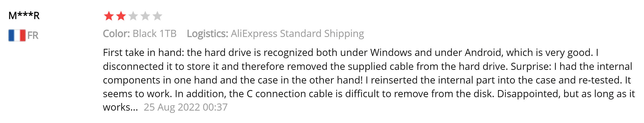Click the first red rating star
The height and width of the screenshot is (123, 644).
(x=109, y=16)
